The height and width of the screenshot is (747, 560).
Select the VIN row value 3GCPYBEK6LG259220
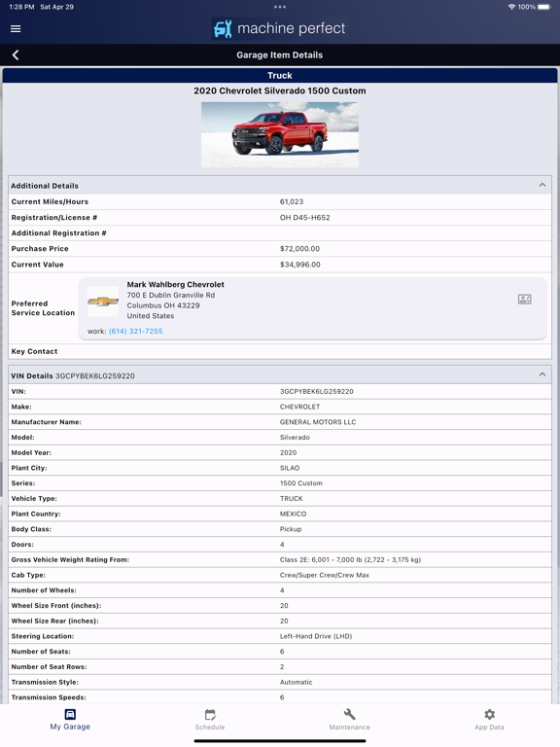click(x=317, y=391)
